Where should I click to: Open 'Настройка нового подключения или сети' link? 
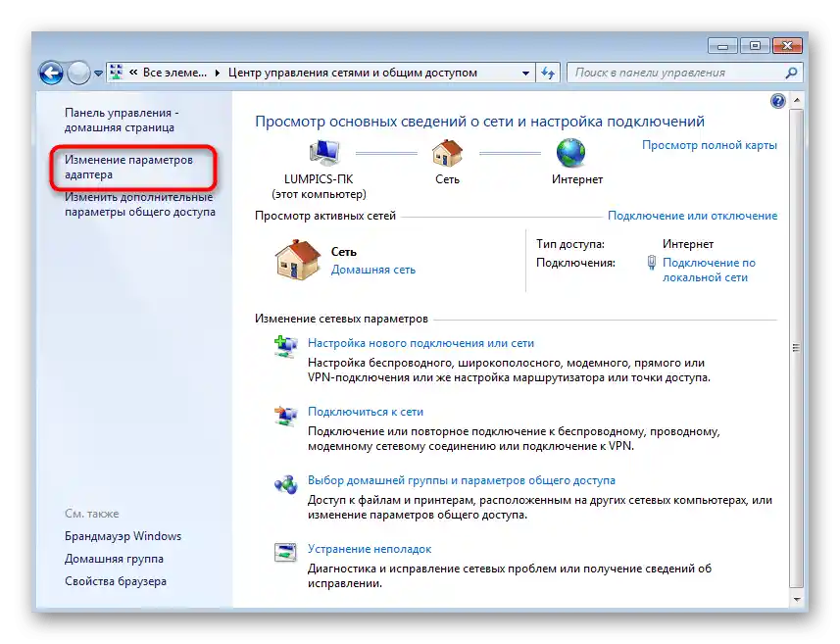click(420, 343)
